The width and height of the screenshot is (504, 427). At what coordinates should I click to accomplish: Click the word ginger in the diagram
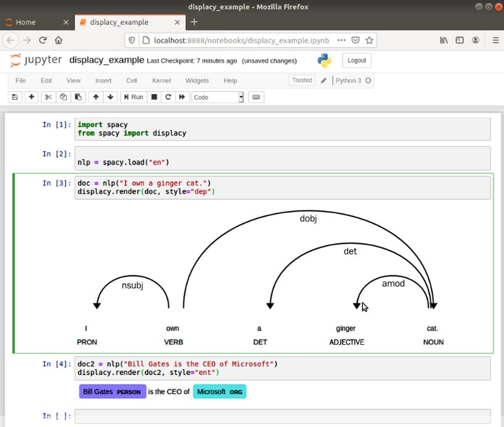(346, 328)
